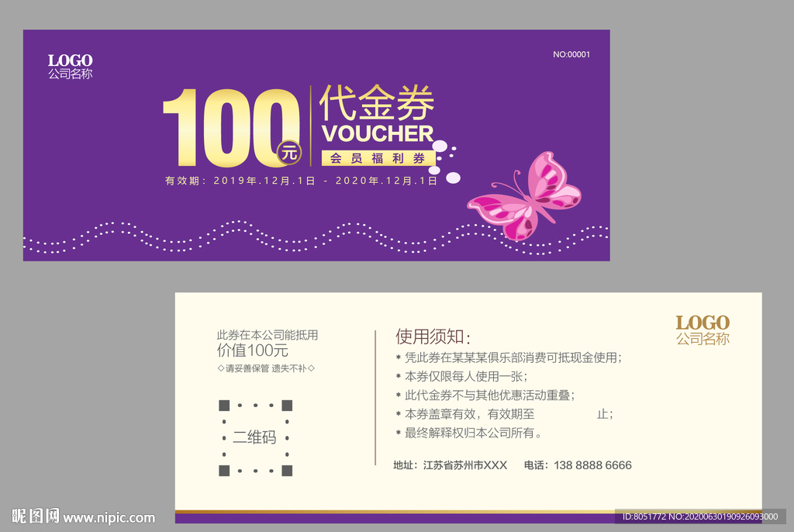
Task: Click the 电话: 138 8888 6666 text
Action: point(578,465)
